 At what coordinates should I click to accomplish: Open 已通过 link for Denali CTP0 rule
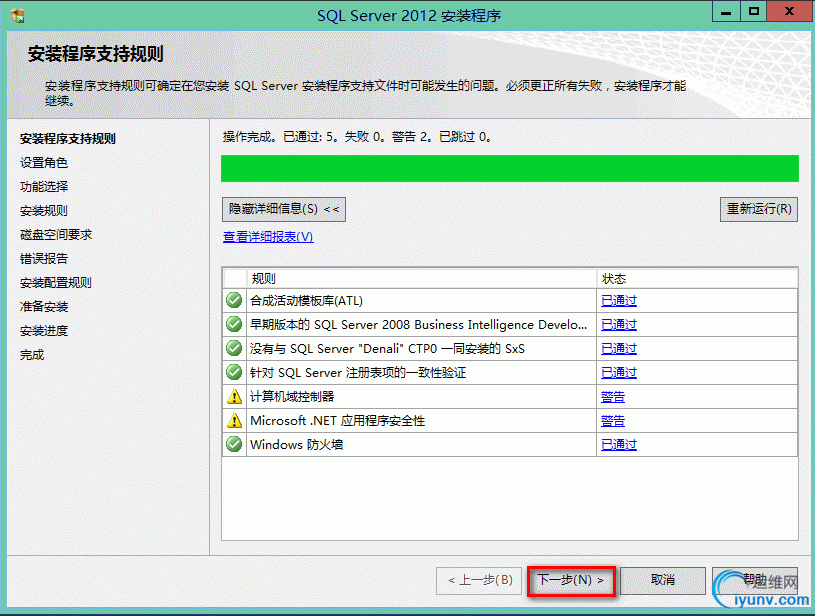(x=619, y=348)
